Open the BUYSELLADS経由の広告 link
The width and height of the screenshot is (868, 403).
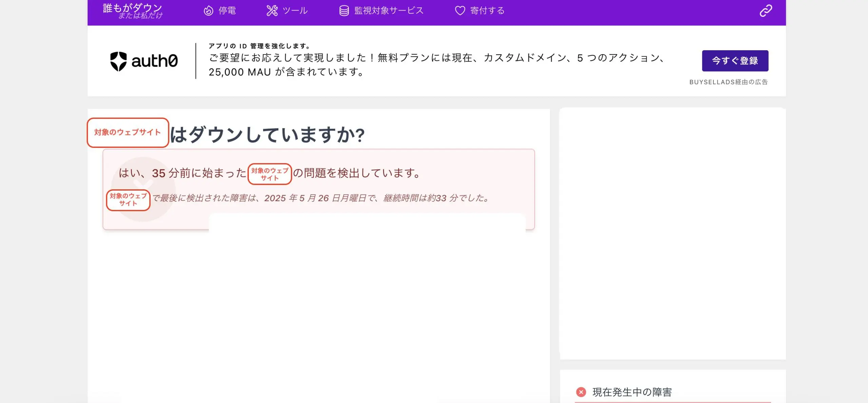point(729,82)
